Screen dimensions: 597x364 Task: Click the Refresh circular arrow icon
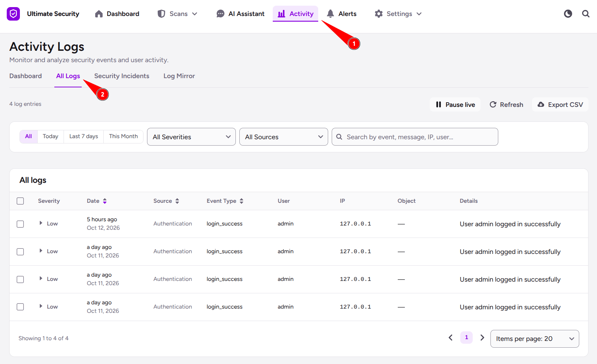pyautogui.click(x=493, y=104)
